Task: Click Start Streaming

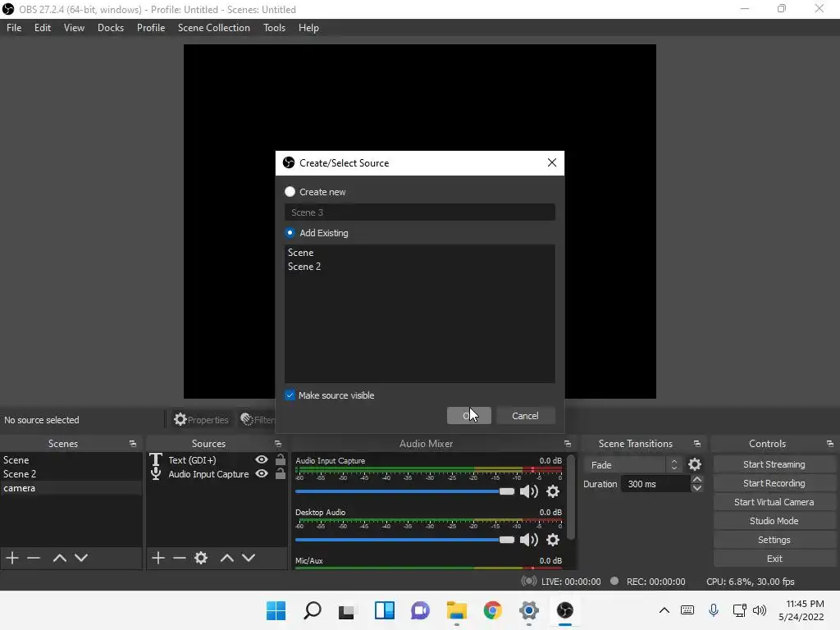Action: click(x=774, y=464)
